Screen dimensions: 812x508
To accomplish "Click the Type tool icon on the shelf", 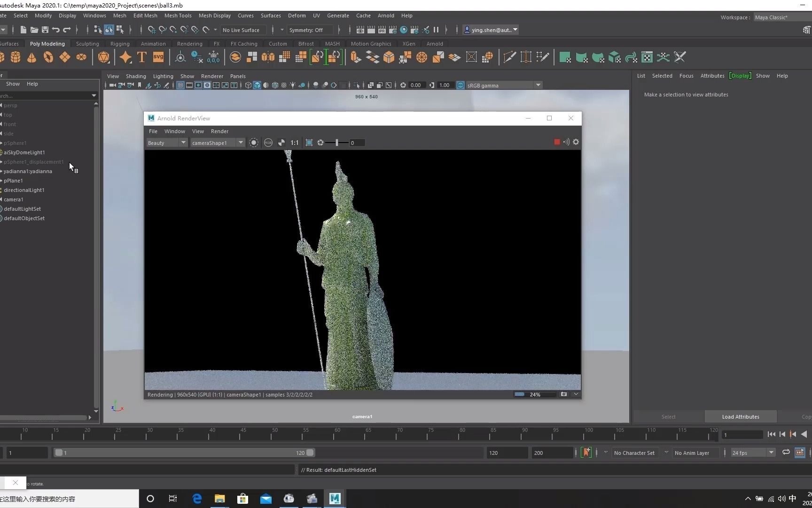I will pos(141,57).
